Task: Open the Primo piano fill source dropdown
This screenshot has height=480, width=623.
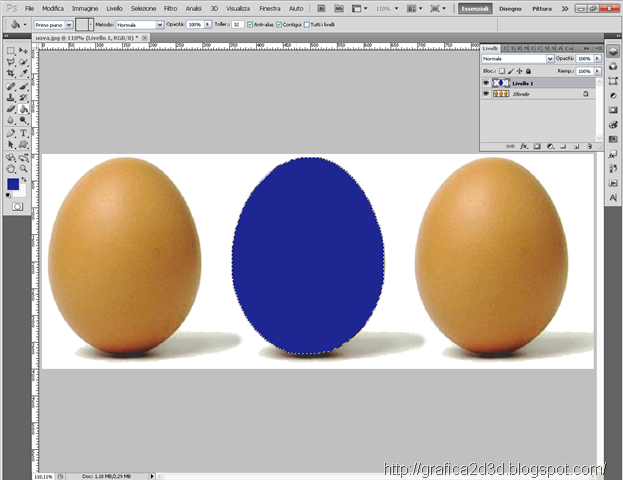Action: click(x=53, y=23)
